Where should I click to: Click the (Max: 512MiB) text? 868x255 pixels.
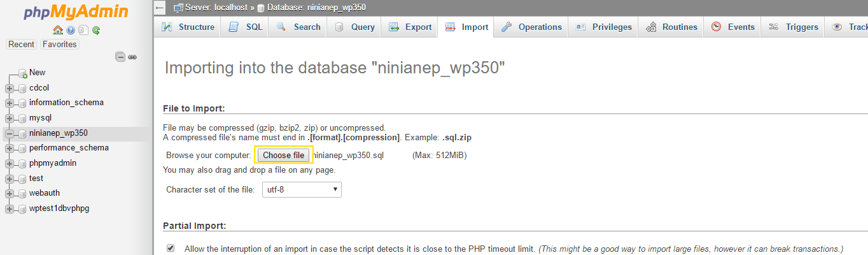click(x=440, y=155)
